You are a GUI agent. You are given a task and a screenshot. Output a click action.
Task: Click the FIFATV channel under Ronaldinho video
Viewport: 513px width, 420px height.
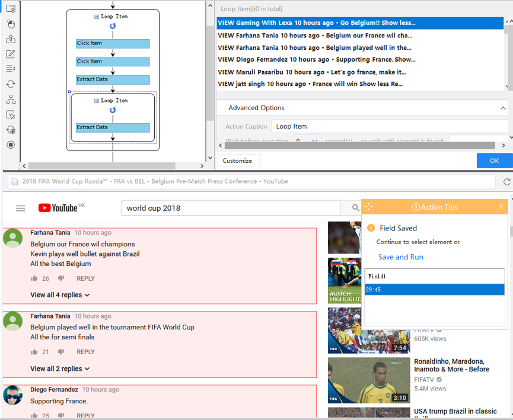tap(424, 380)
